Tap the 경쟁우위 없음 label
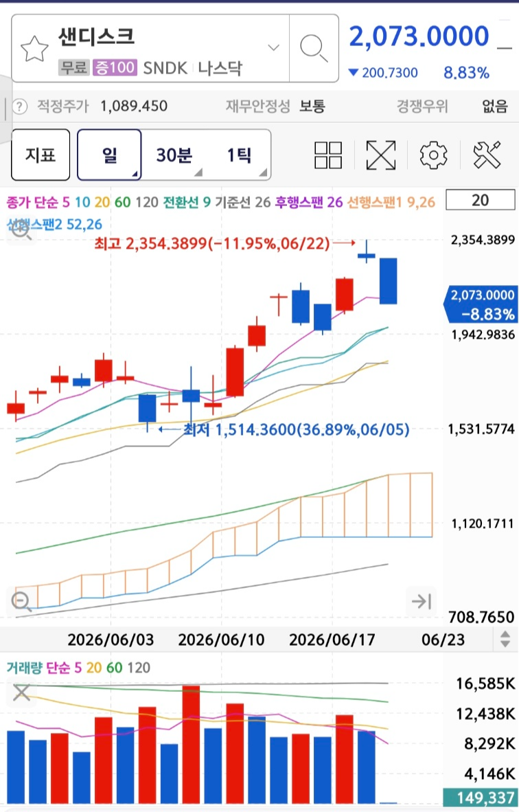The image size is (519, 812). point(452,106)
